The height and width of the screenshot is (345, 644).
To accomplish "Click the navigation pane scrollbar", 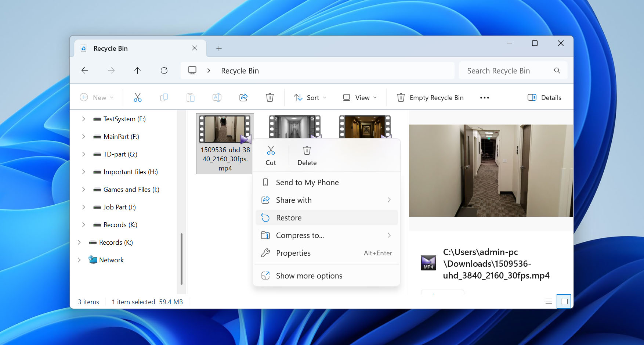I will (181, 259).
